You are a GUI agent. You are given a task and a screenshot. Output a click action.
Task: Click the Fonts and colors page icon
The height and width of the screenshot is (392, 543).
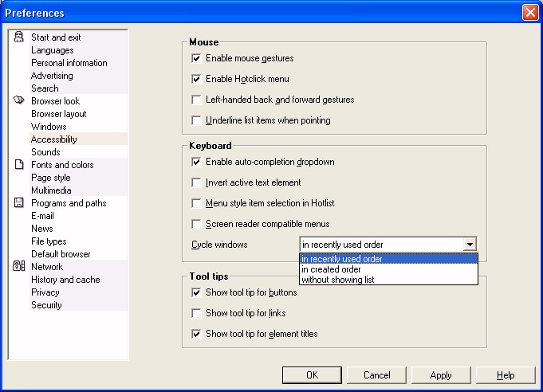pyautogui.click(x=19, y=164)
